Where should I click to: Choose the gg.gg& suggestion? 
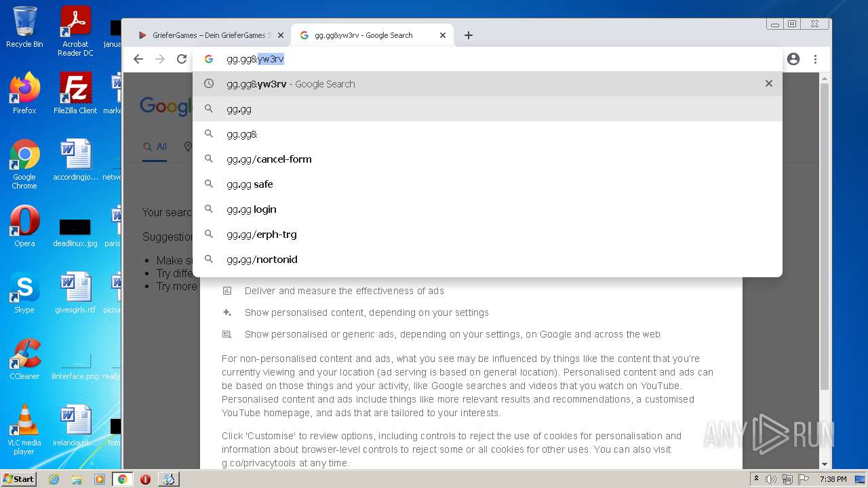click(487, 134)
